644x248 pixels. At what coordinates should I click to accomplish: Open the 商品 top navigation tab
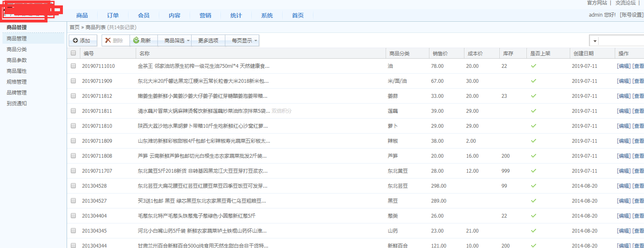82,15
